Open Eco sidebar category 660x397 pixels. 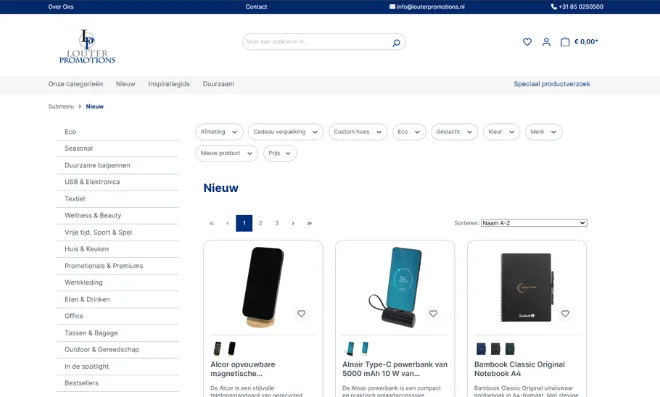coord(117,132)
